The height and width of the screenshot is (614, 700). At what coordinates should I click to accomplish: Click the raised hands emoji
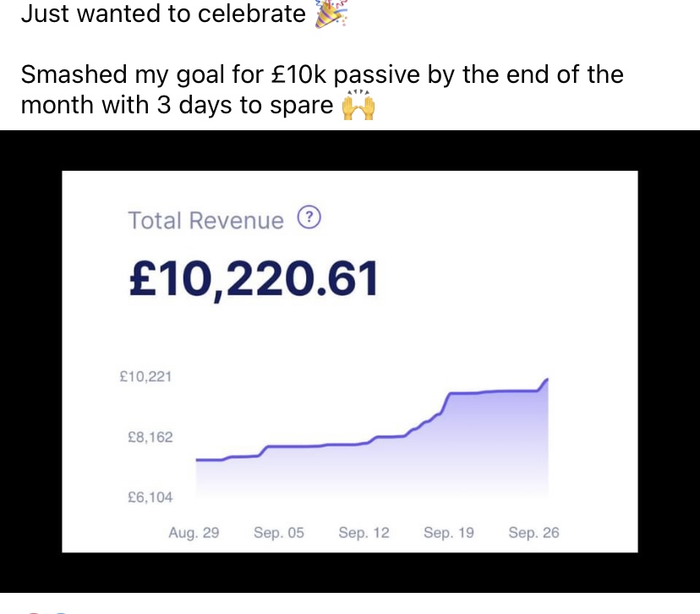coord(358,106)
